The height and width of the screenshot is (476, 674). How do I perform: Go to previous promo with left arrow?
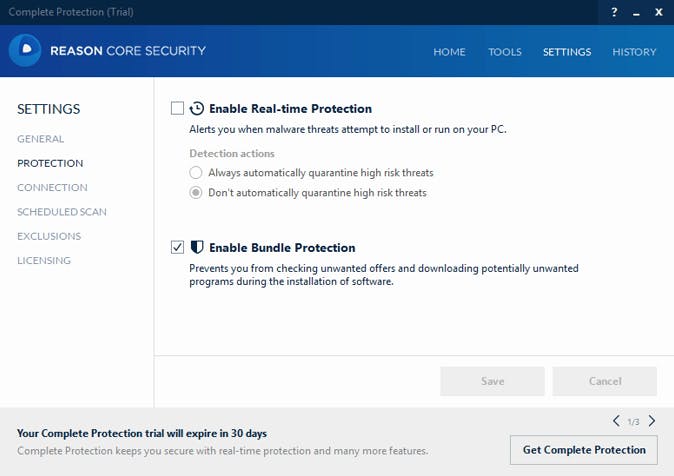[616, 421]
